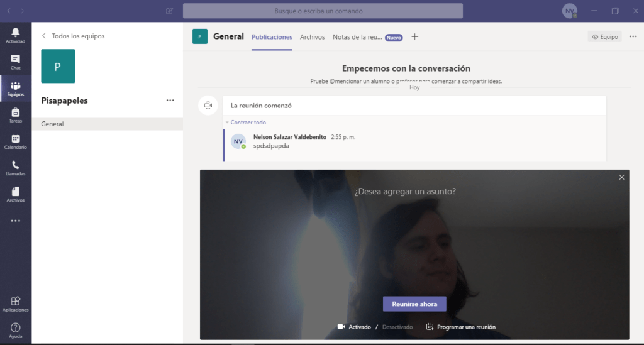The image size is (644, 345).
Task: Open the Archivos icon in sidebar
Action: click(15, 194)
